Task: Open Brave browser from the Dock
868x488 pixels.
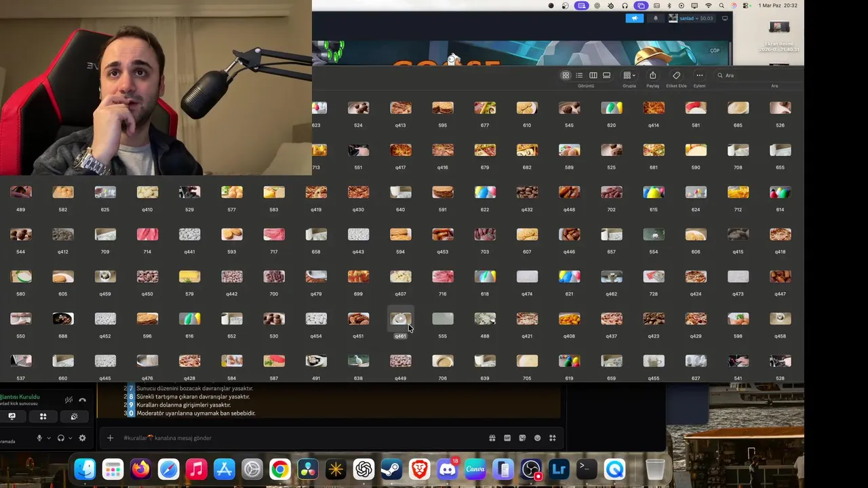Action: tap(419, 469)
